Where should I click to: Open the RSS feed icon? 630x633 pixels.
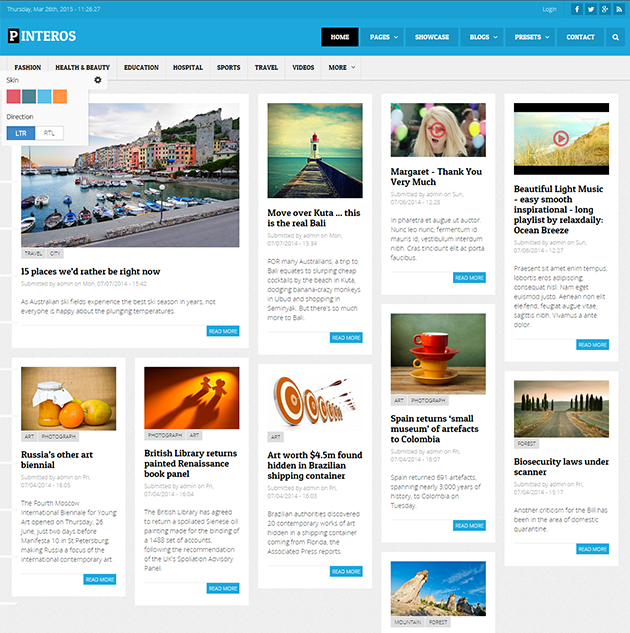coord(619,9)
